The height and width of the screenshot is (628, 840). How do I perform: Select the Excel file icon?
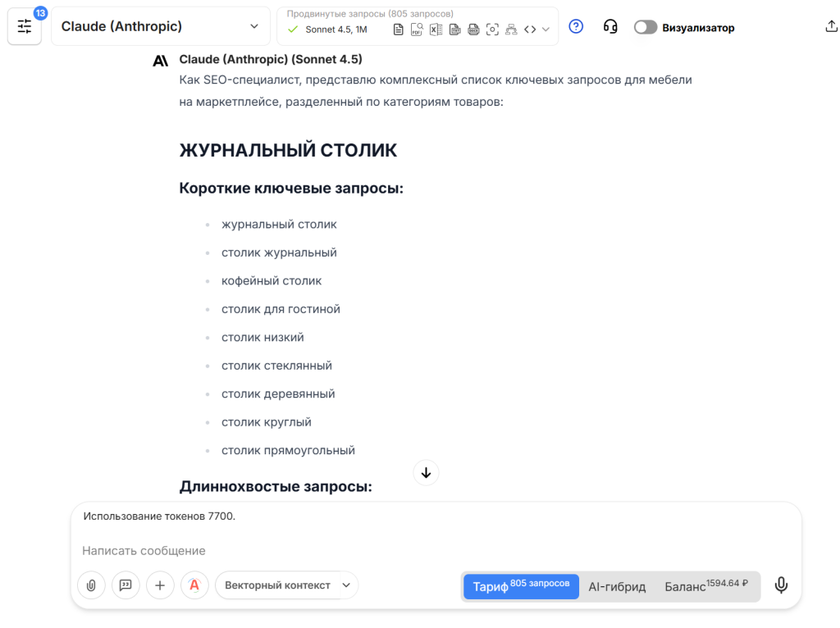point(436,29)
